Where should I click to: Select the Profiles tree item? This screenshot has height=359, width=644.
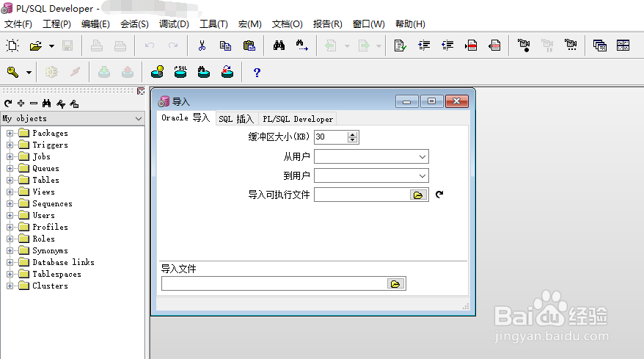click(50, 228)
